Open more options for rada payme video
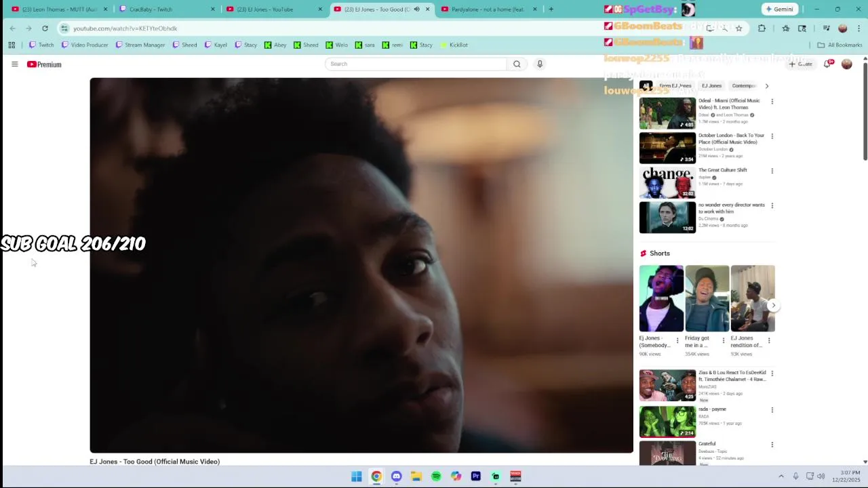The image size is (868, 488). [772, 410]
